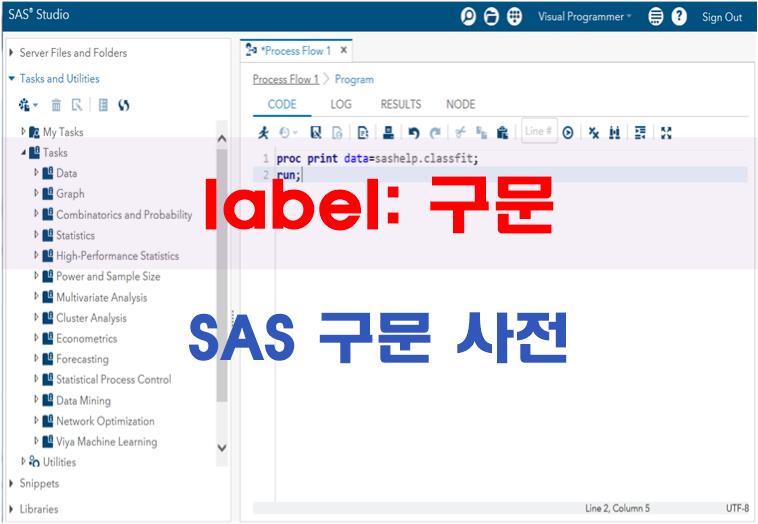Undo the last edit in code editor
This screenshot has height=524, width=758.
pyautogui.click(x=414, y=132)
